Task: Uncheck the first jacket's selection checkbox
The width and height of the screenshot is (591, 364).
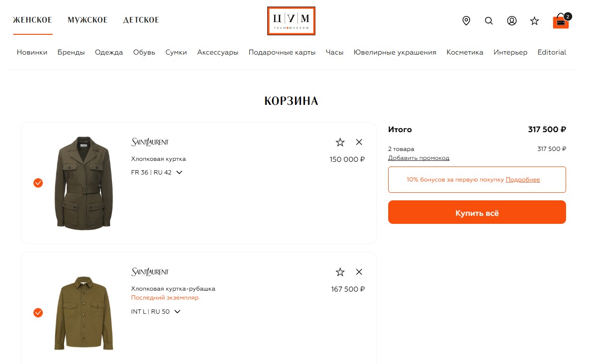Action: point(38,183)
